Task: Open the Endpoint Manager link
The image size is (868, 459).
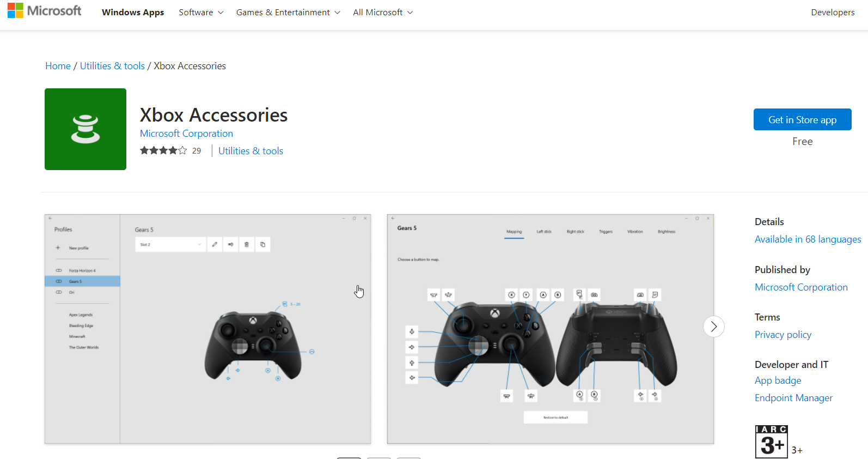Action: (793, 398)
